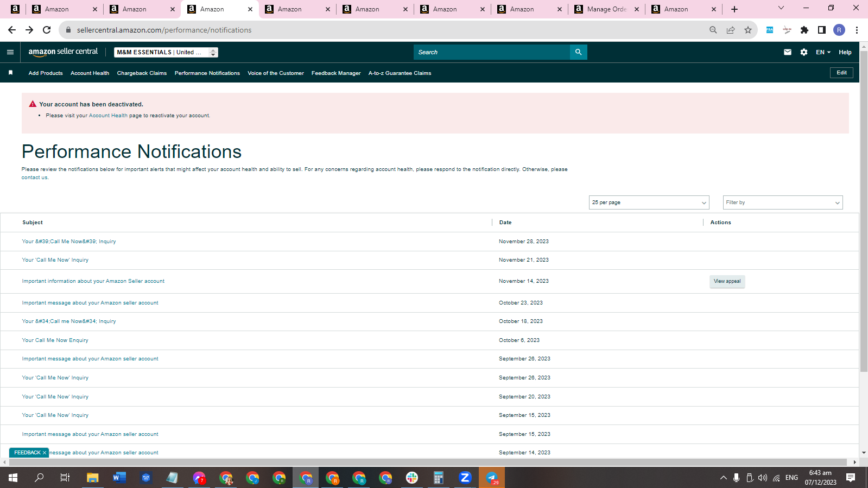This screenshot has width=868, height=488.
Task: Click the Amazon Seller Central logo
Action: click(x=63, y=52)
